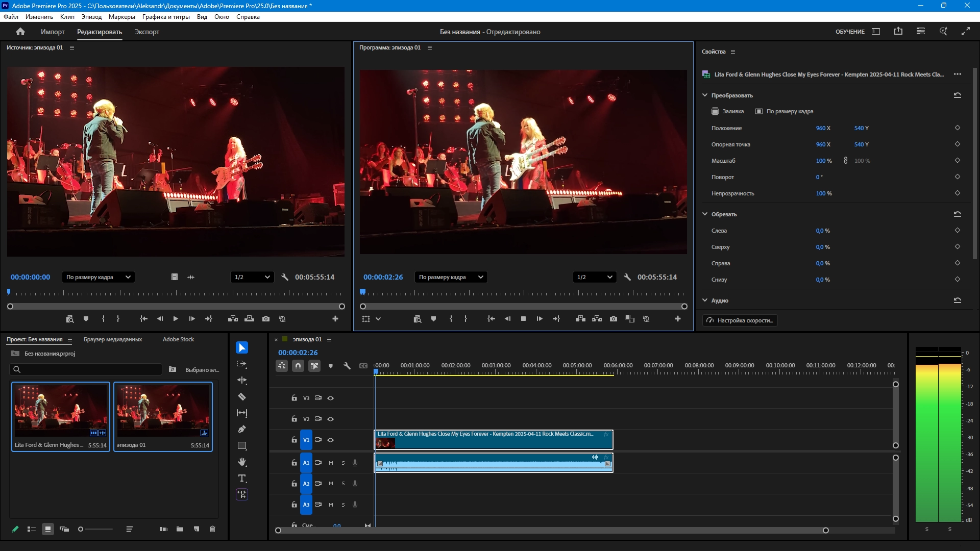
Task: Open Source monitor playback resolution dropdown
Action: [x=252, y=277]
